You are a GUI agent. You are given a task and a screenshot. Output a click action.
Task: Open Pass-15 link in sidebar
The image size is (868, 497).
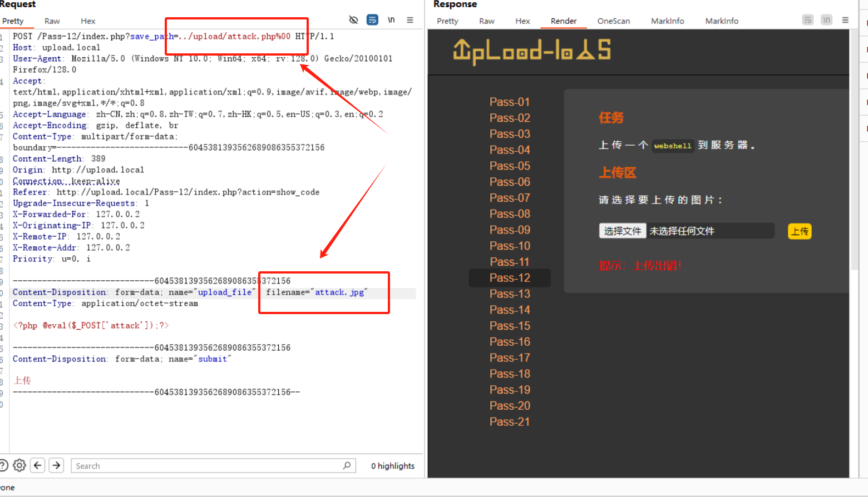coord(510,326)
